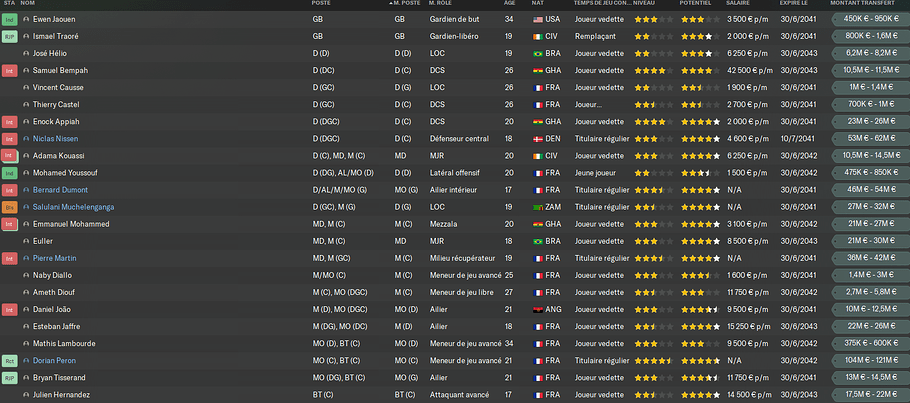Click the red Int badge next to Samuel Bempah
The height and width of the screenshot is (403, 910).
click(x=10, y=70)
